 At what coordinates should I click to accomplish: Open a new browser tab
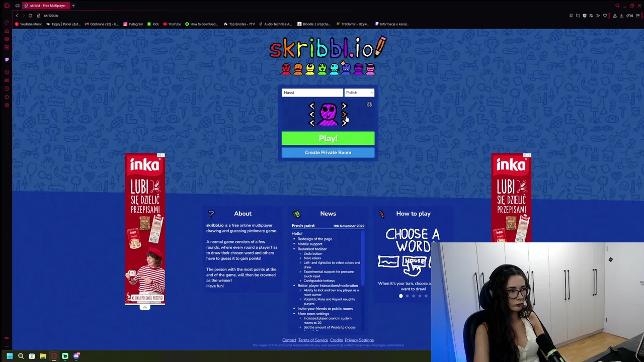[x=73, y=6]
